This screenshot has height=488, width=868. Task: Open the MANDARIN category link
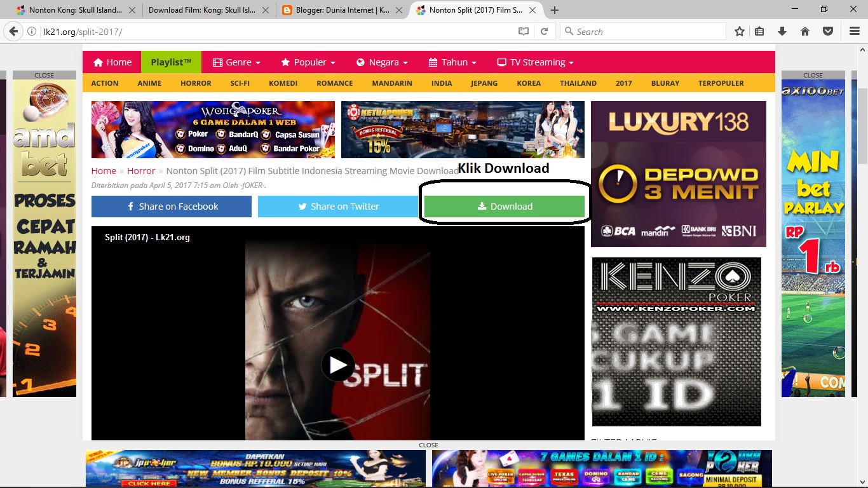click(392, 83)
